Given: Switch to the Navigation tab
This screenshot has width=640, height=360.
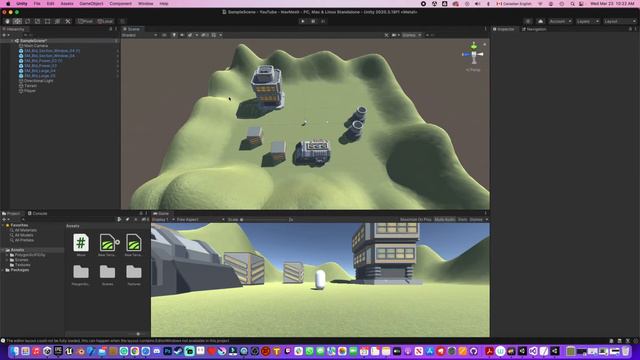Looking at the screenshot, I should coord(534,29).
